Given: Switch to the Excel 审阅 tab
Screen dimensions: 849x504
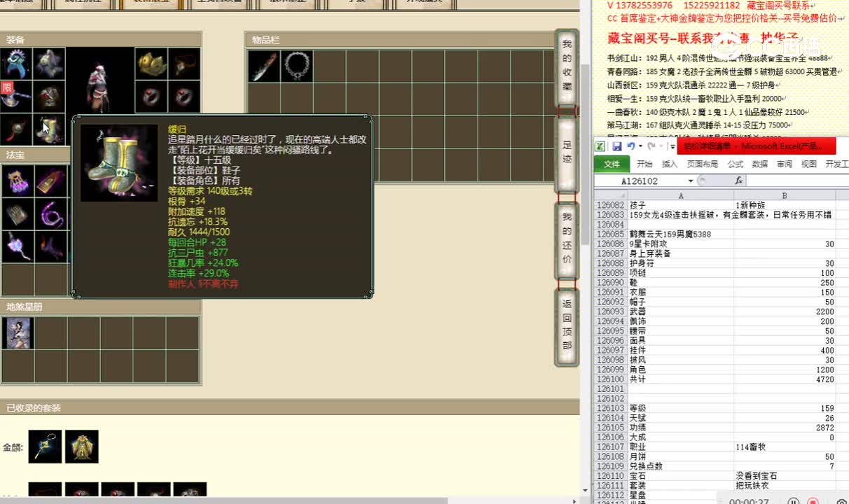Looking at the screenshot, I should tap(785, 164).
